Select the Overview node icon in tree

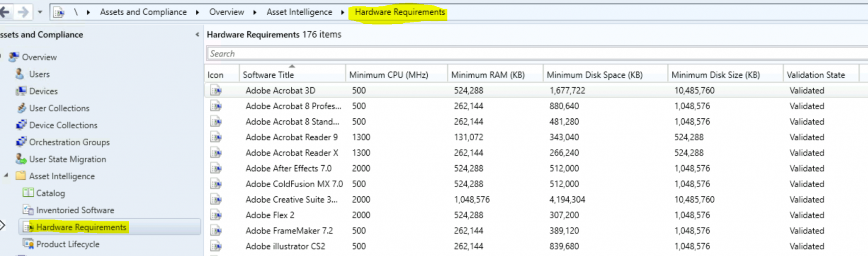[14, 57]
